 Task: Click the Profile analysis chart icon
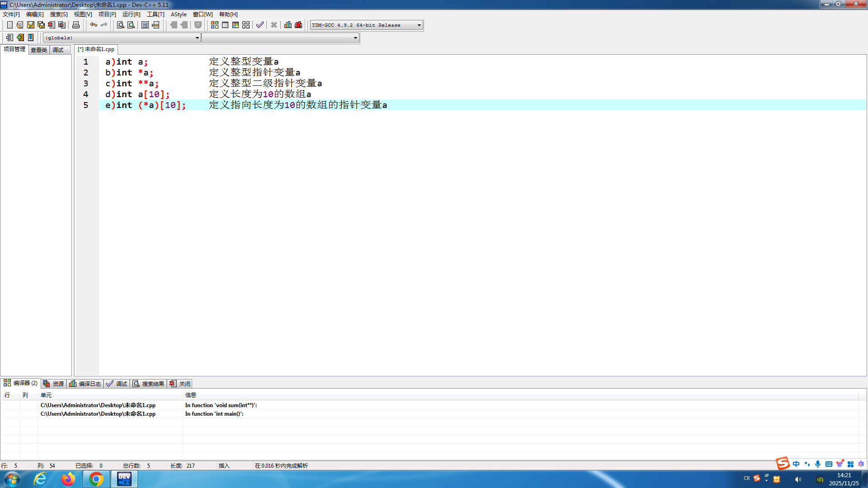tap(288, 25)
